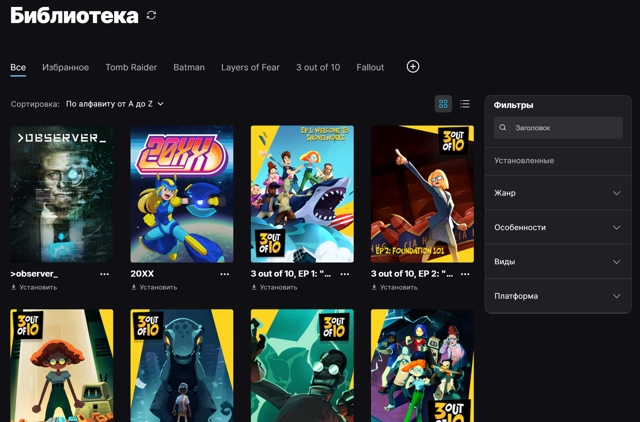The width and height of the screenshot is (640, 422).
Task: Open the Tomb Raider collection tab
Action: pos(131,67)
